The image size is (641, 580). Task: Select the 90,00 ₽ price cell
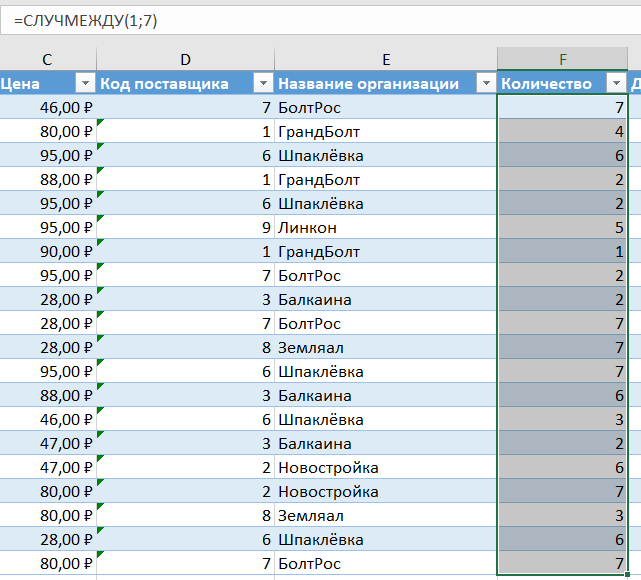47,252
